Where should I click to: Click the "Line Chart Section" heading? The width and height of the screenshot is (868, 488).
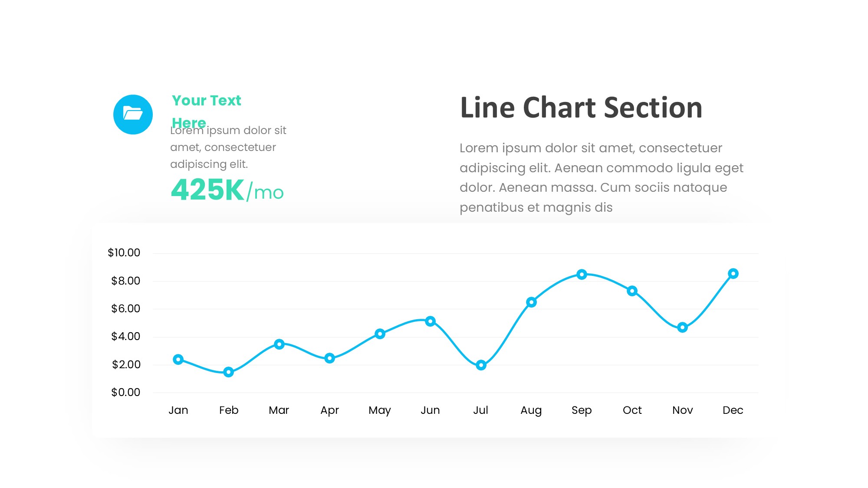581,108
